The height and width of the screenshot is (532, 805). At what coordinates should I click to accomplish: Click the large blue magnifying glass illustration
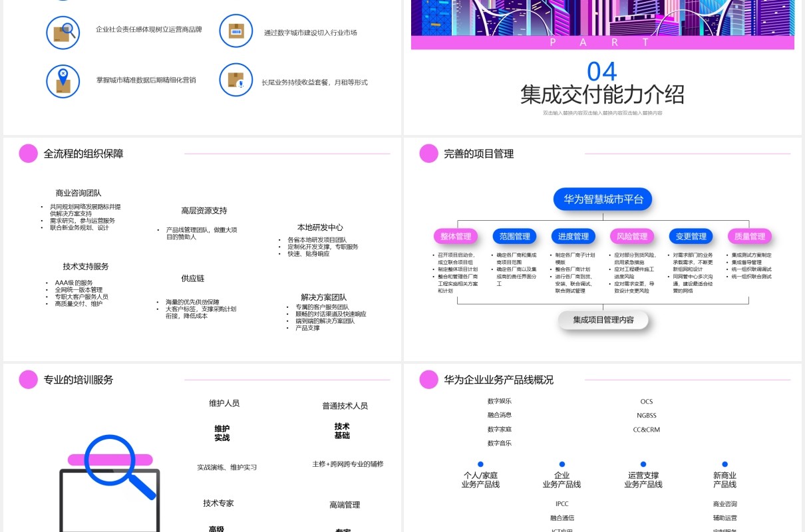pos(120,468)
